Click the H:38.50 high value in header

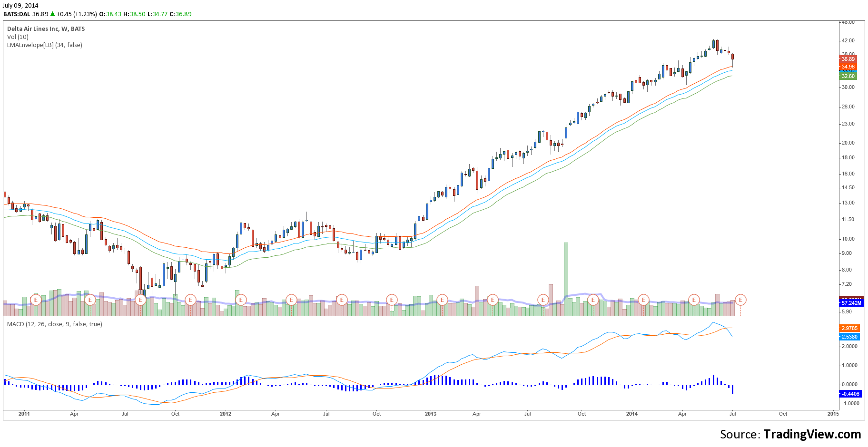coord(135,14)
